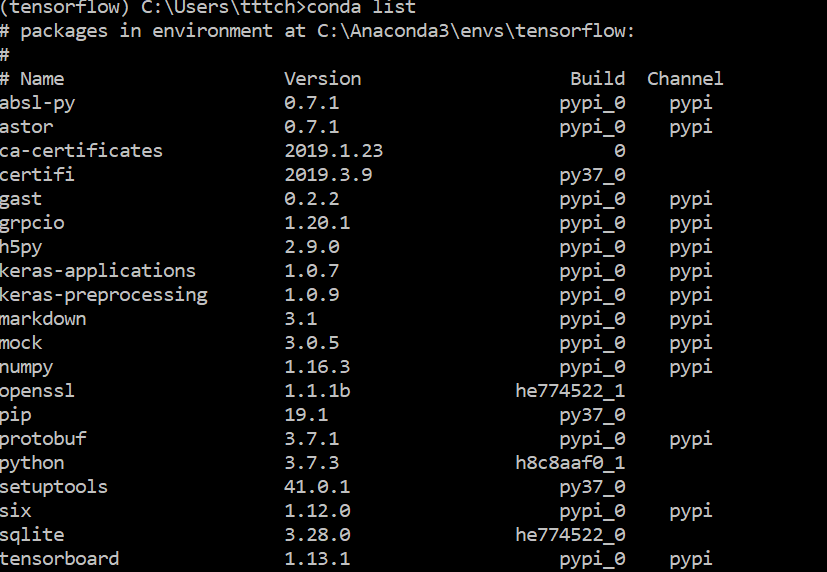
Task: Select the Version column header
Action: tap(323, 79)
